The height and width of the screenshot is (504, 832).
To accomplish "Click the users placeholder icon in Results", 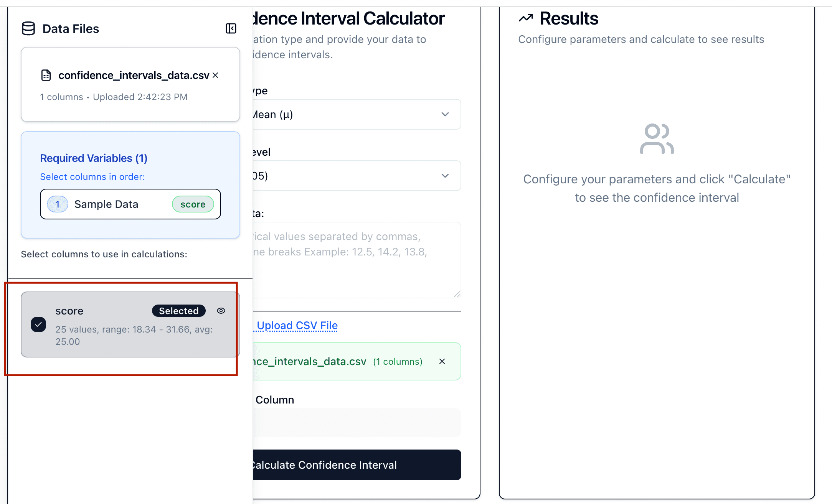I will point(657,139).
